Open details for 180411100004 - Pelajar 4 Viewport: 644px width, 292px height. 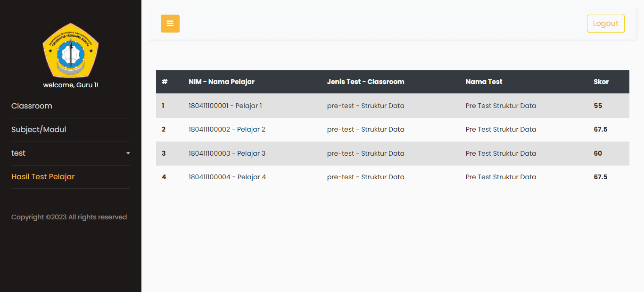coord(227,176)
